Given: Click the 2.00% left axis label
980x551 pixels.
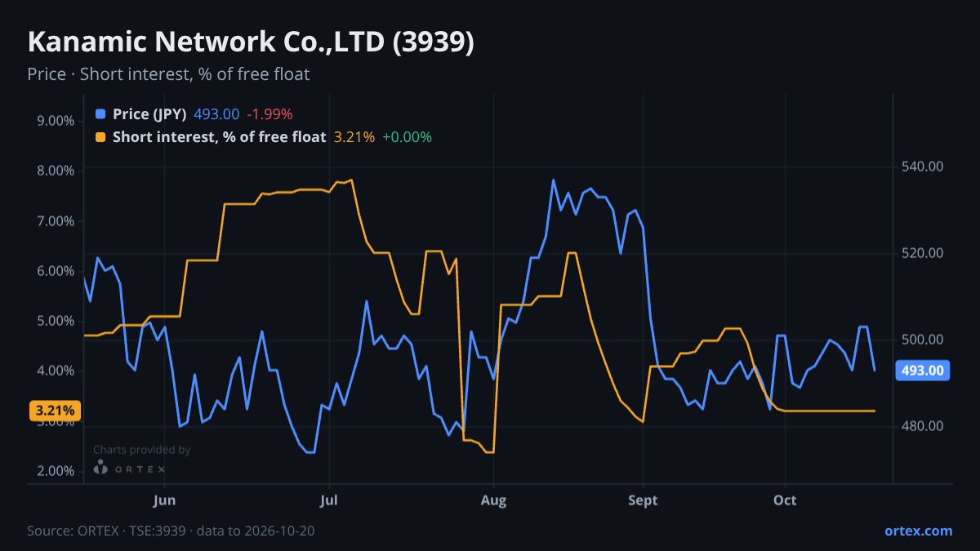Looking at the screenshot, I should [56, 471].
